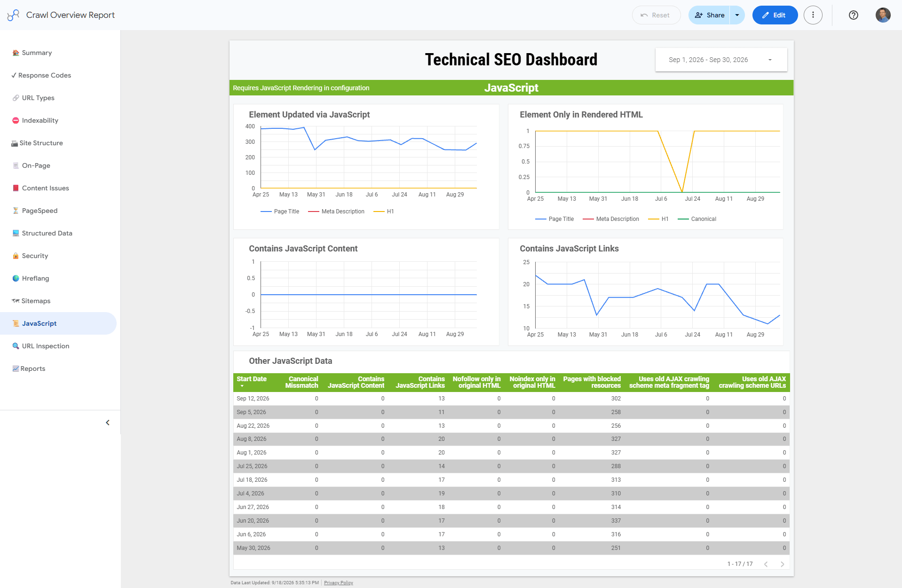
Task: Click the Sep 12, 2026 table row date
Action: coord(253,399)
